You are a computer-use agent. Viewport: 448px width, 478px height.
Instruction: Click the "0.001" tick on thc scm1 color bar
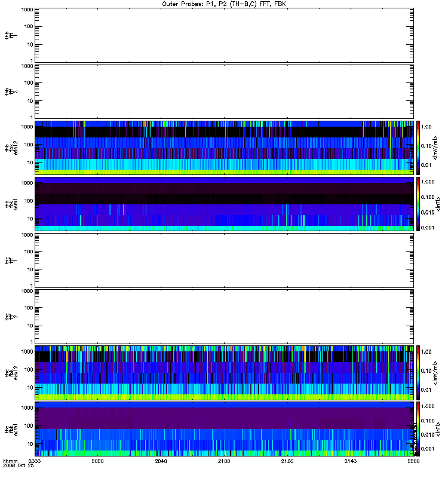(428, 449)
